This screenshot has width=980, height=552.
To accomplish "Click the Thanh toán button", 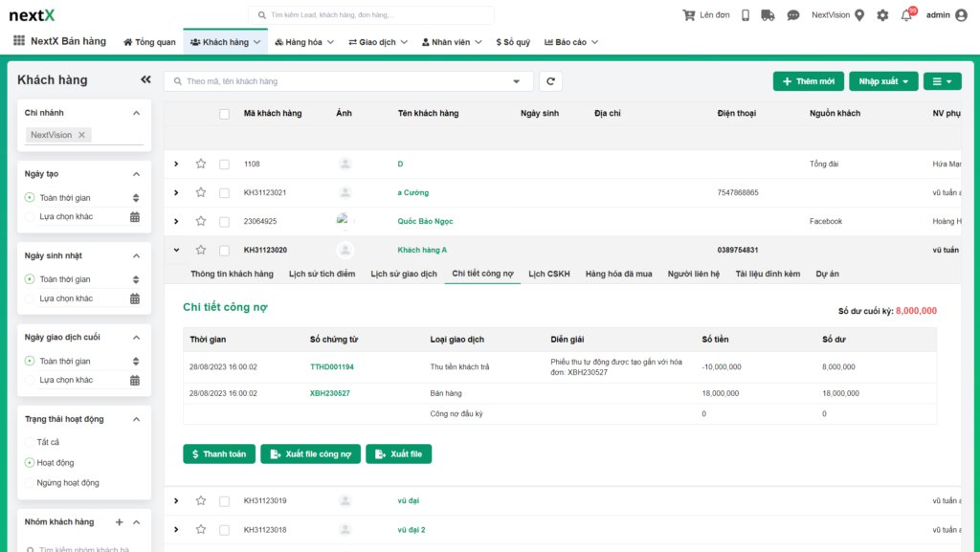I will [218, 453].
